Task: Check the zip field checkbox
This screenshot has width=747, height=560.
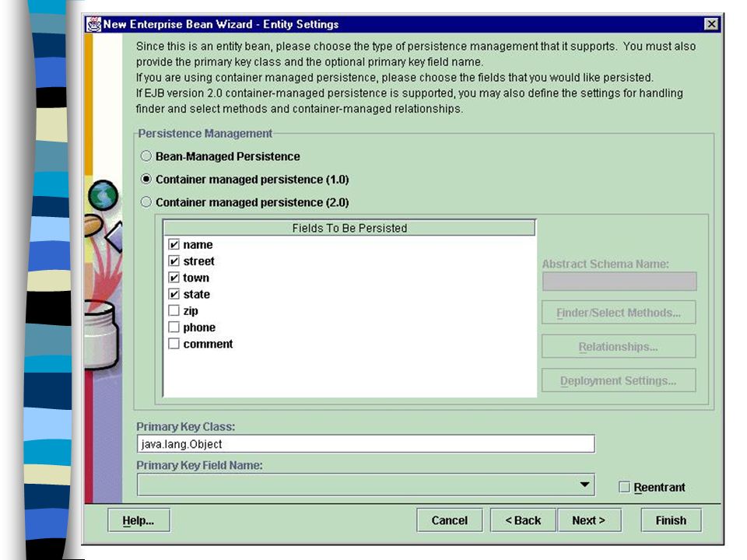Action: pos(174,310)
